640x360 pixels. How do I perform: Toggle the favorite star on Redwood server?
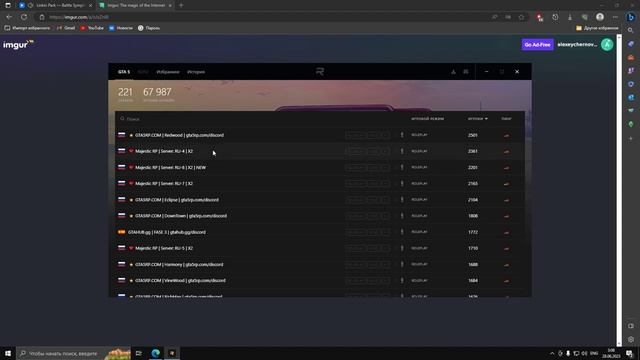tap(131, 135)
